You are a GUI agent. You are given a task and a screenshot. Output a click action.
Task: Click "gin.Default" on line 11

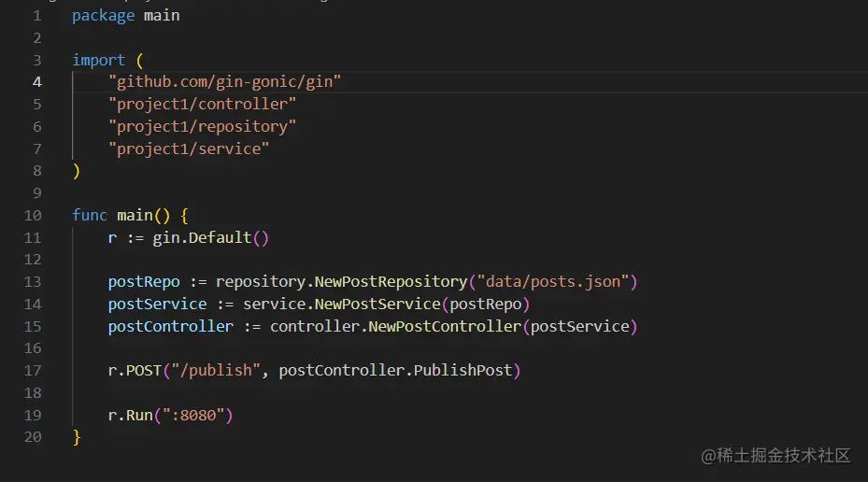click(x=202, y=238)
